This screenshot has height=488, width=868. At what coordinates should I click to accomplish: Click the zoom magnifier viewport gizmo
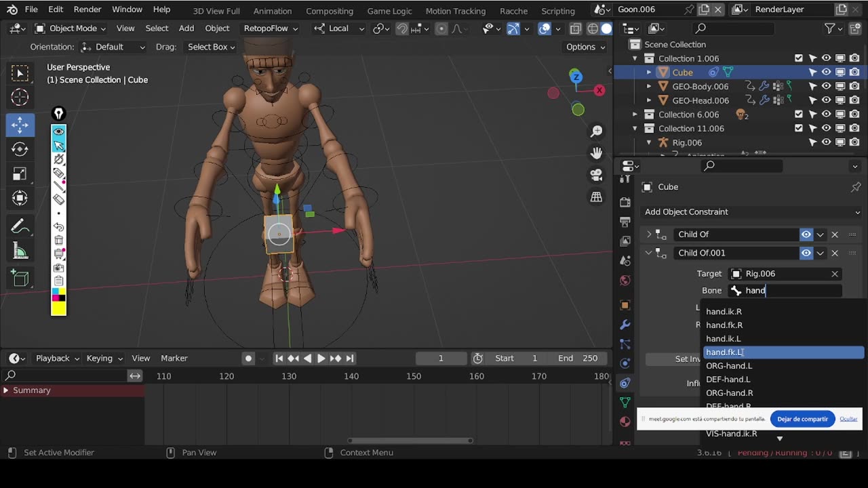[x=596, y=131]
